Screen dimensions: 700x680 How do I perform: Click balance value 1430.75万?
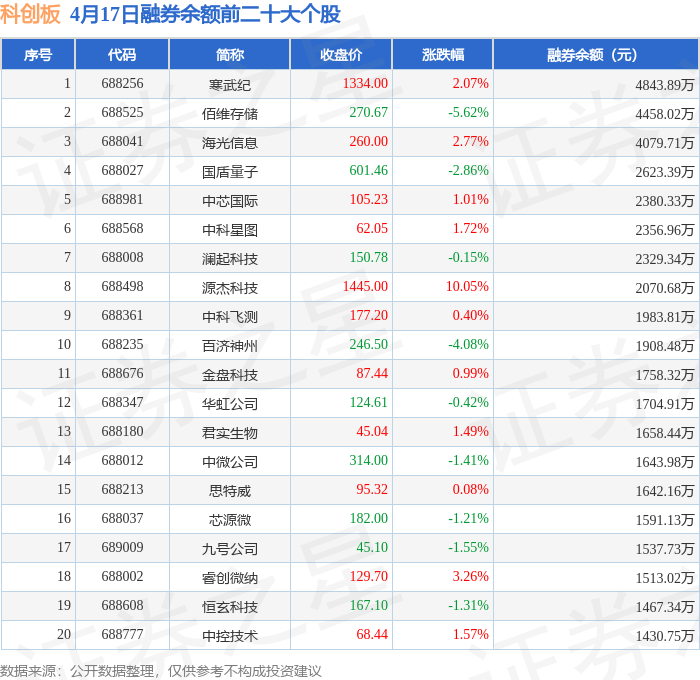(x=665, y=636)
